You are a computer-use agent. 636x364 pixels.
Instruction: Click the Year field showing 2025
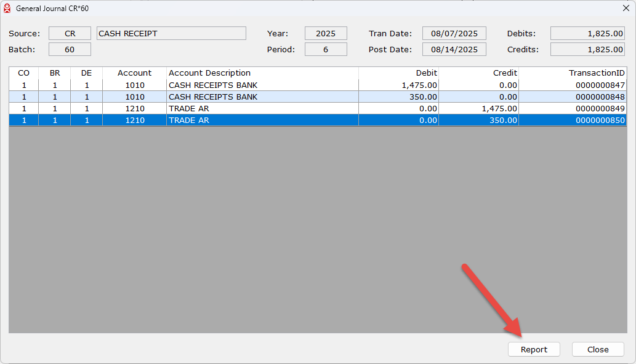click(326, 33)
